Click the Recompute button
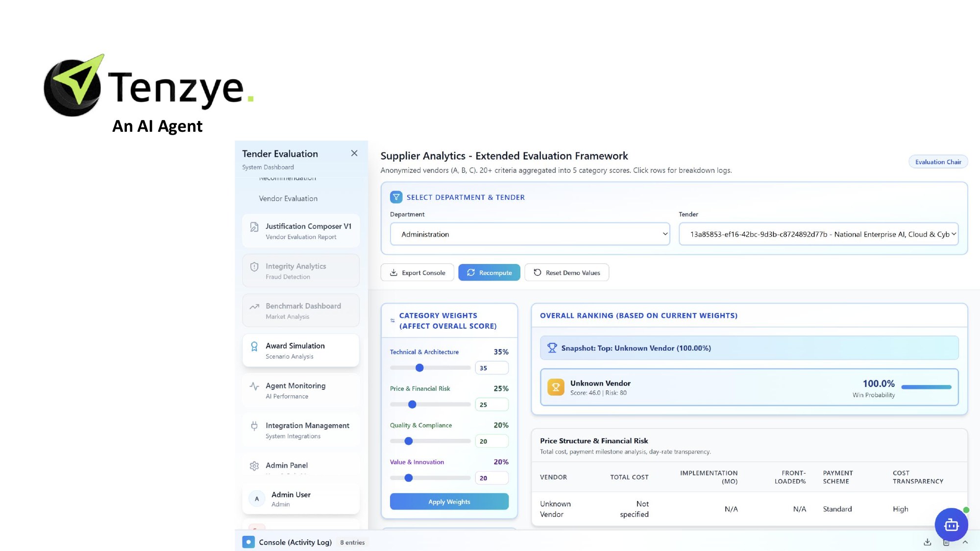980x551 pixels. point(489,273)
